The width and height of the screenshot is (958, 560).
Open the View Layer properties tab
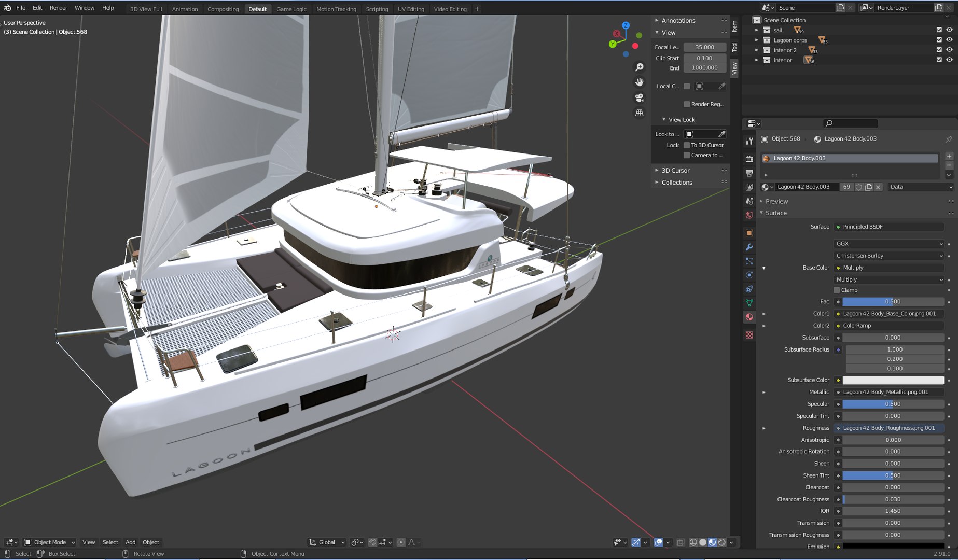coord(749,187)
